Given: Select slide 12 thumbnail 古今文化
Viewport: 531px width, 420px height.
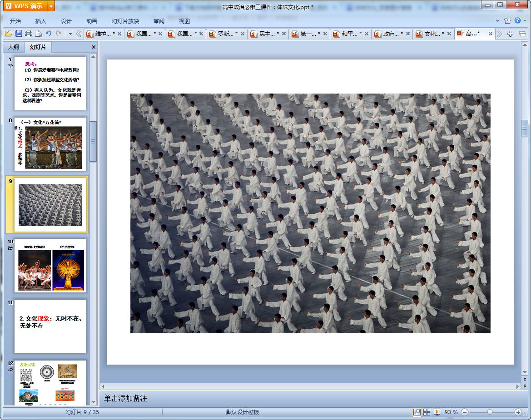Looking at the screenshot, I should pyautogui.click(x=50, y=383).
